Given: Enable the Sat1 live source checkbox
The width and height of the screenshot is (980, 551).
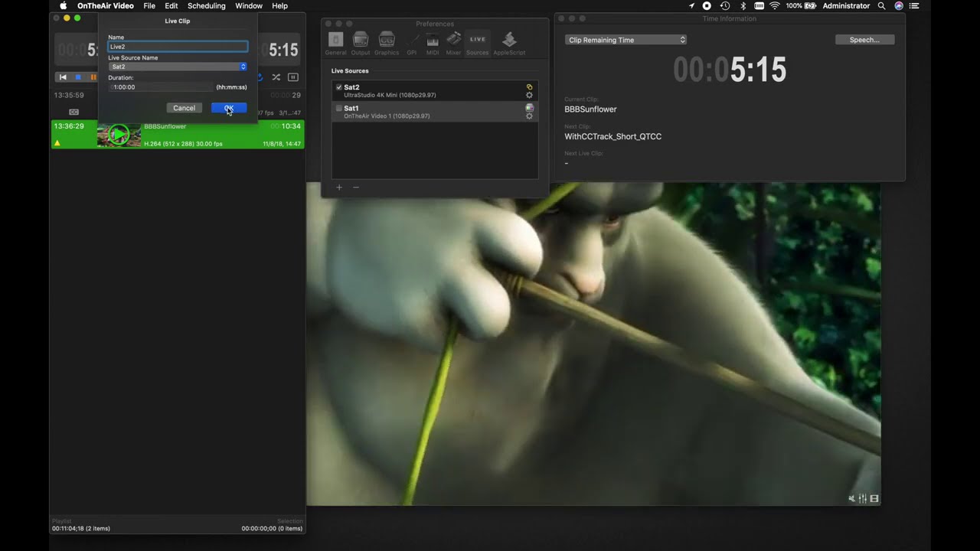Looking at the screenshot, I should pyautogui.click(x=339, y=108).
